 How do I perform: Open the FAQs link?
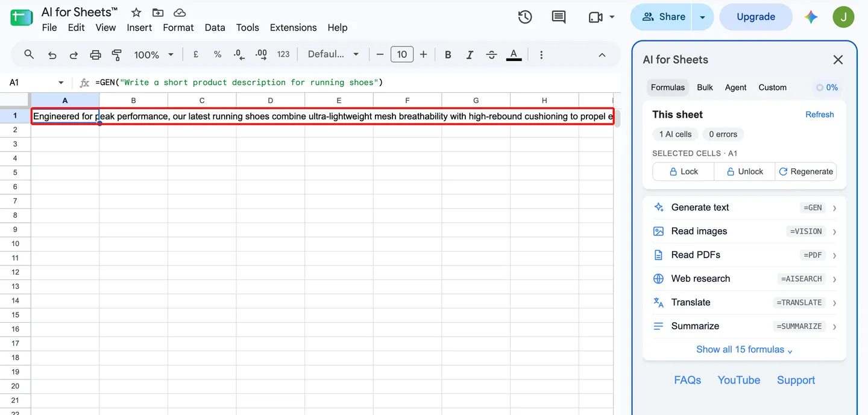pos(688,380)
